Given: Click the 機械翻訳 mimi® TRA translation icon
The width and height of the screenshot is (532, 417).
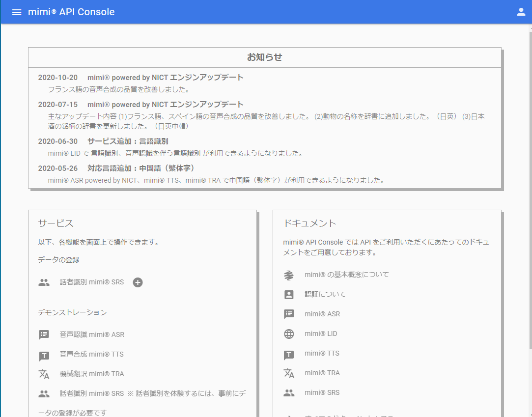Looking at the screenshot, I should click(x=44, y=374).
